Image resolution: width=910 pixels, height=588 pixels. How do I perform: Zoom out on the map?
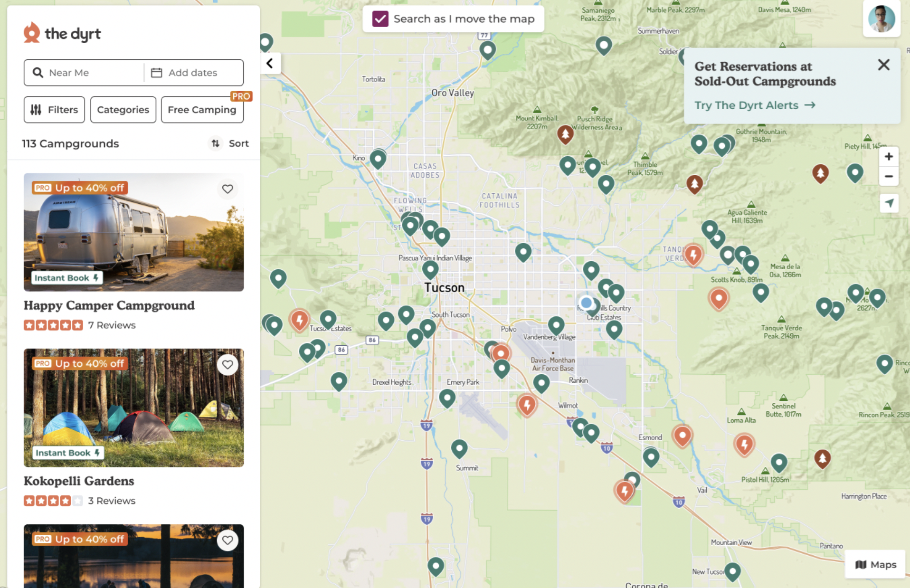(x=889, y=176)
